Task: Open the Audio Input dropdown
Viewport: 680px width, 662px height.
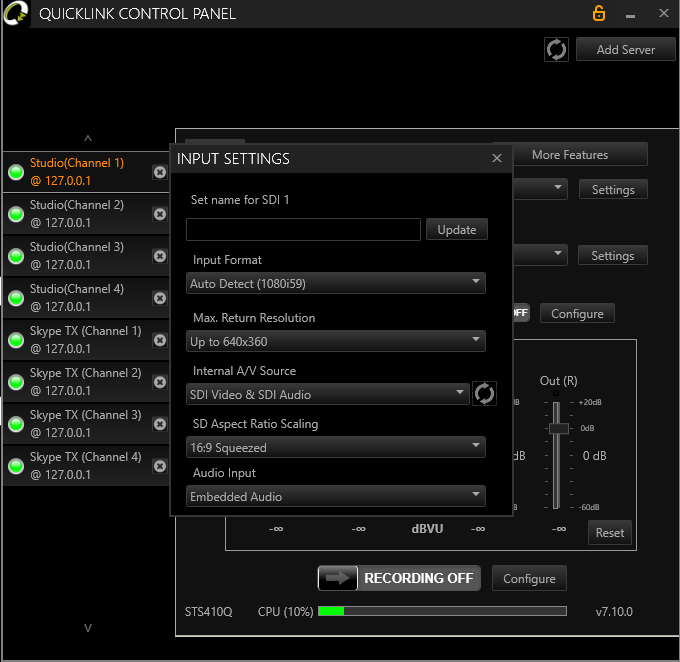Action: (x=336, y=496)
